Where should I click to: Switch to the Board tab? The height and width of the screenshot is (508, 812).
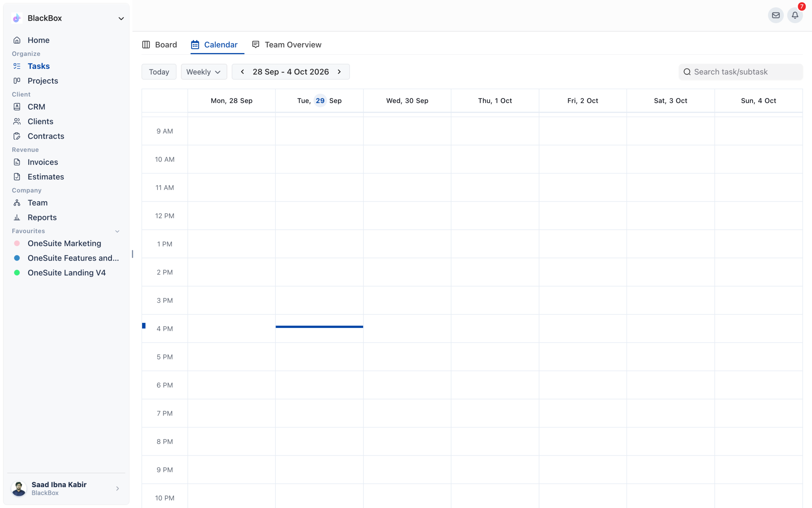(159, 45)
